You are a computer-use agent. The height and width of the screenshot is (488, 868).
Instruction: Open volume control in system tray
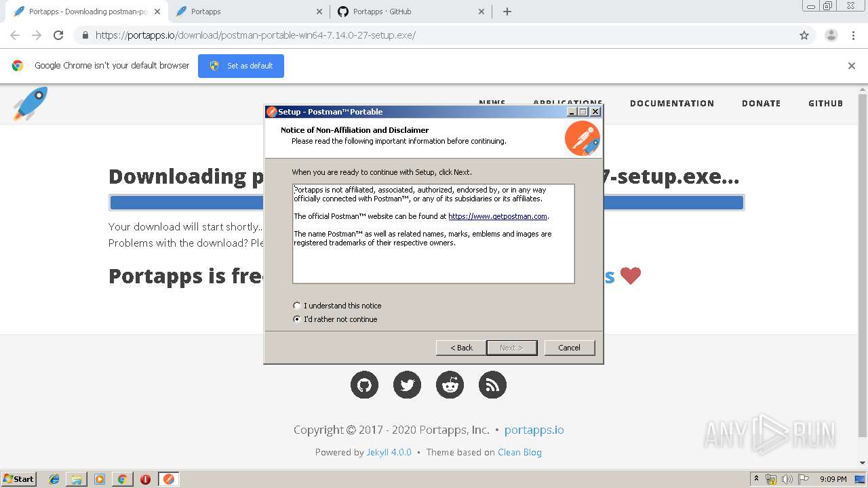[x=787, y=479]
